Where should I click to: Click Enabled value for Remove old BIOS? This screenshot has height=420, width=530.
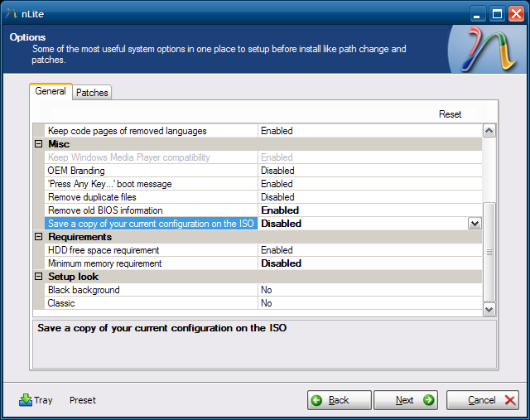pyautogui.click(x=280, y=210)
